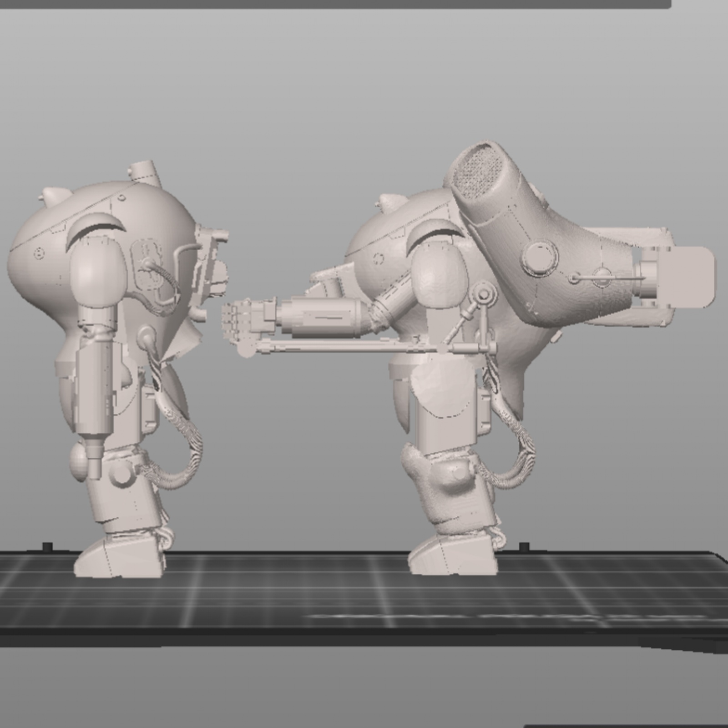Click the blurred label on the build plate
This screenshot has width=728, height=728.
(500, 618)
